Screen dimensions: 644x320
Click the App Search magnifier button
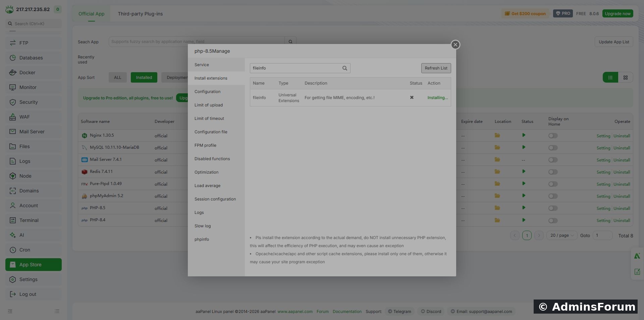290,42
